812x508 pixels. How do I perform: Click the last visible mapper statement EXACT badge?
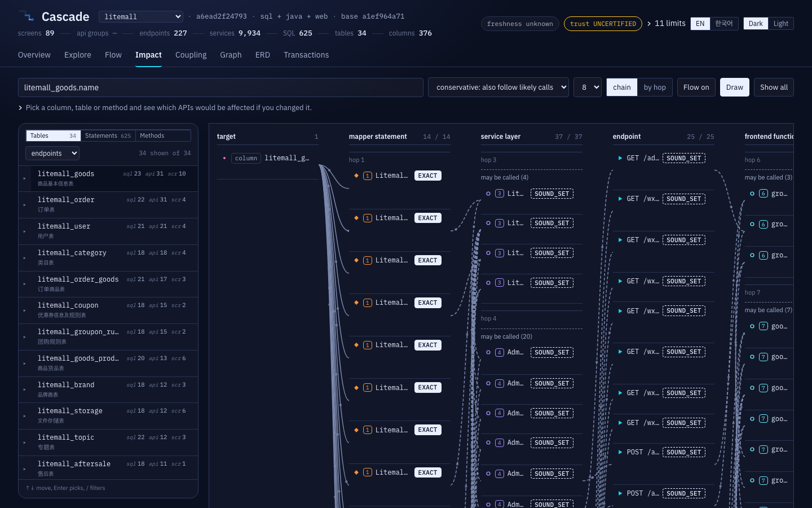click(427, 472)
